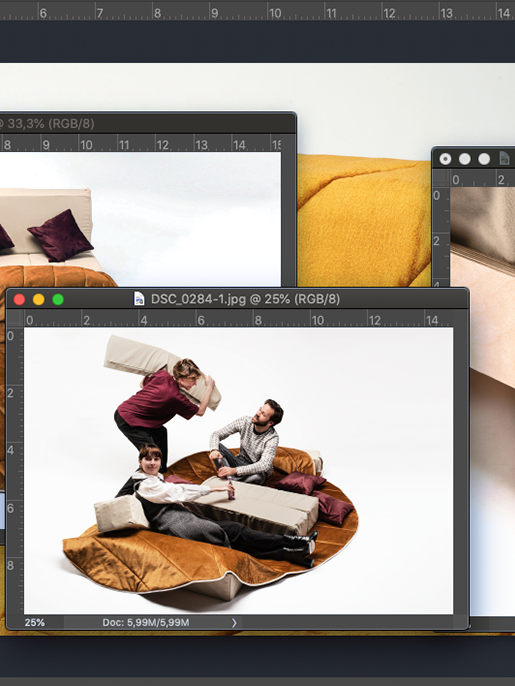Zoom DSC_0284-1.jpg window using the green button
The image size is (515, 686).
(x=58, y=299)
